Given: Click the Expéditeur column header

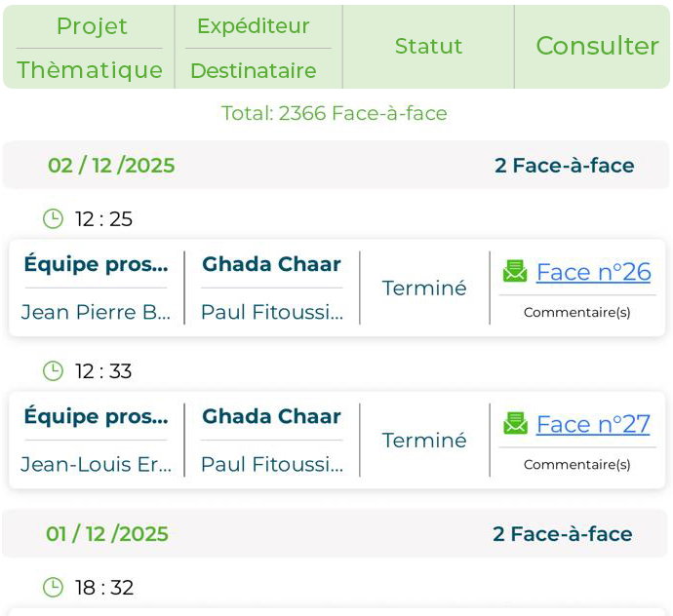Looking at the screenshot, I should tap(253, 26).
